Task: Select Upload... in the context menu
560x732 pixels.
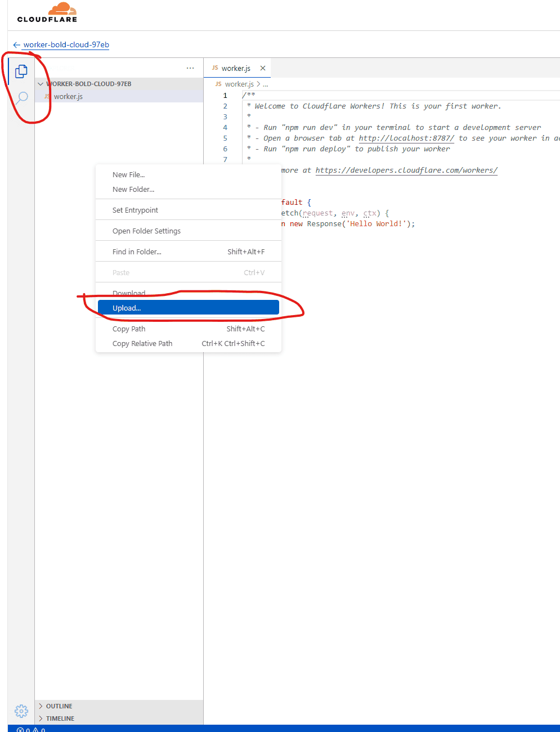Action: click(127, 308)
